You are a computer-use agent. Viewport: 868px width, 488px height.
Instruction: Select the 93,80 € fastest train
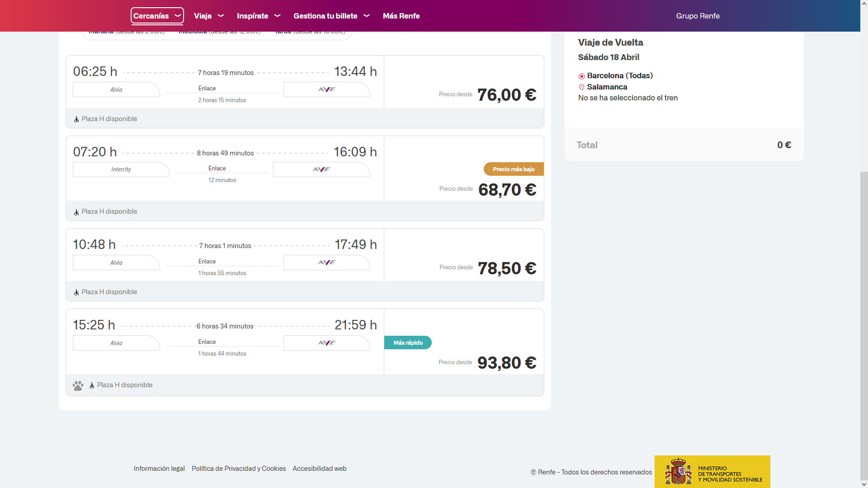pos(506,363)
